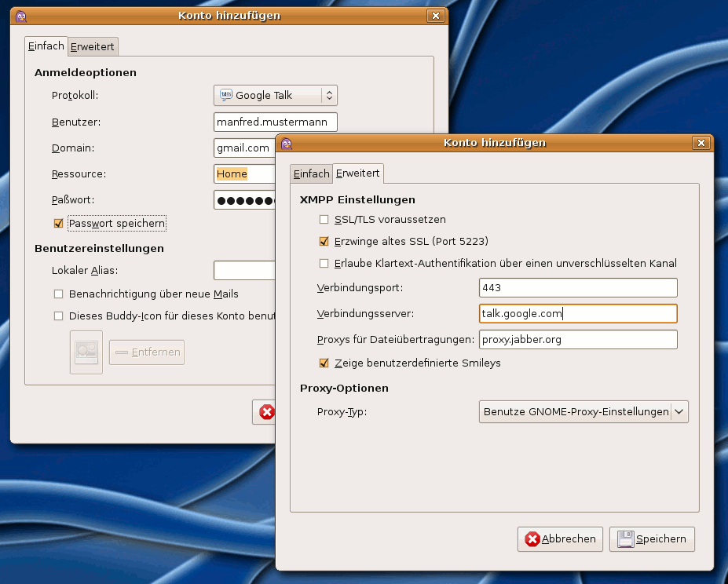Image resolution: width=728 pixels, height=584 pixels.
Task: Click Pidgin icon in back dialog titlebar
Action: coord(21,16)
